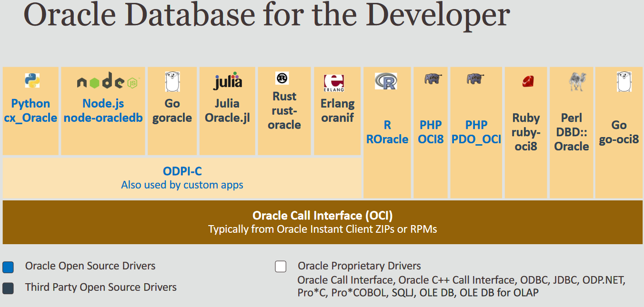Screen dimensions: 644x307
Task: Click the Go gopher icon above go-oci8
Action: coord(624,81)
